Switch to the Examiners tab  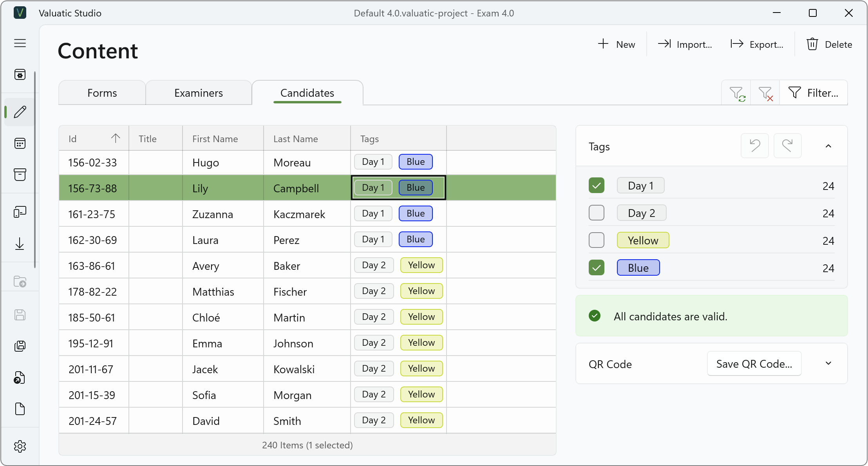coord(199,93)
